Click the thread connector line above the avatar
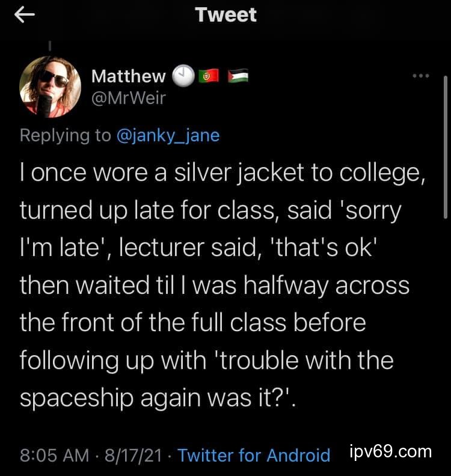 pyautogui.click(x=51, y=44)
